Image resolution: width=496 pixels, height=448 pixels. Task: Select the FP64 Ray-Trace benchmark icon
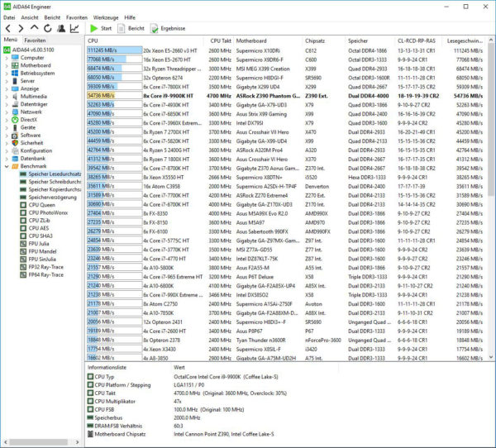[23, 275]
